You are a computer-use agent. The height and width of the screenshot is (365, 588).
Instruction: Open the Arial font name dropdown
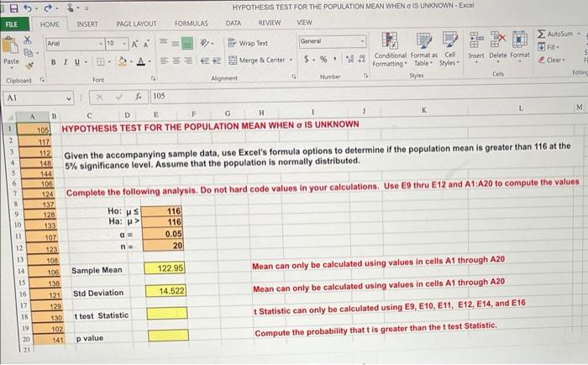coord(101,44)
